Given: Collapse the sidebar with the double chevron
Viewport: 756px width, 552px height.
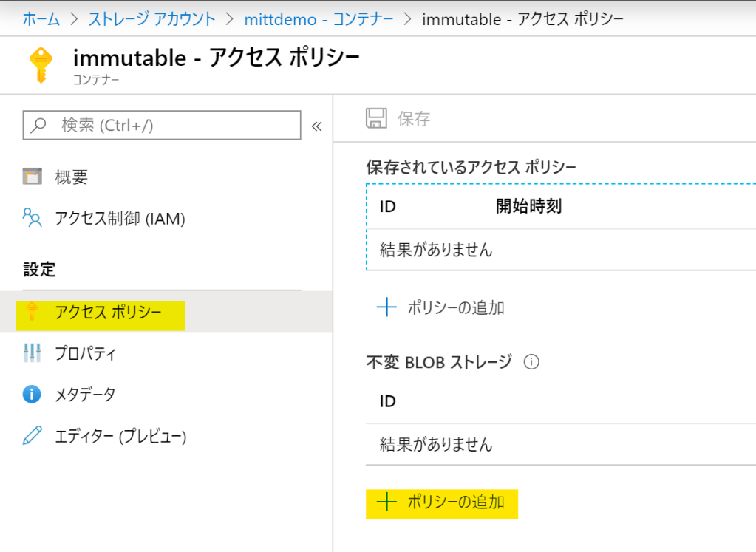Looking at the screenshot, I should click(x=316, y=126).
